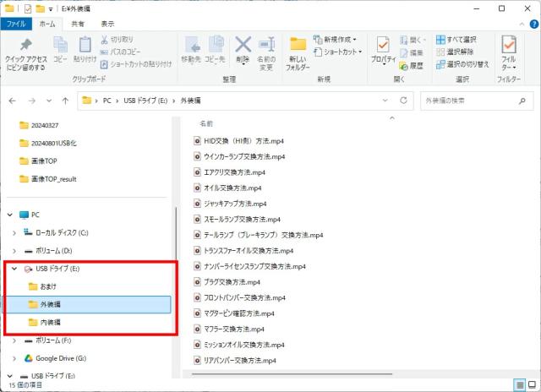Click the up-arrow parent folder navigation button
This screenshot has width=541, height=392.
[65, 101]
